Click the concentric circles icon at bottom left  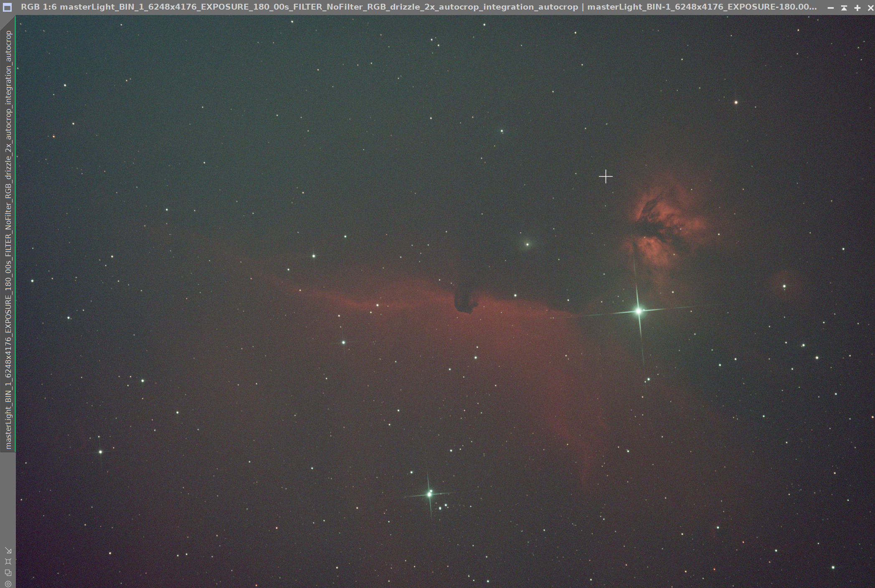(x=8, y=583)
